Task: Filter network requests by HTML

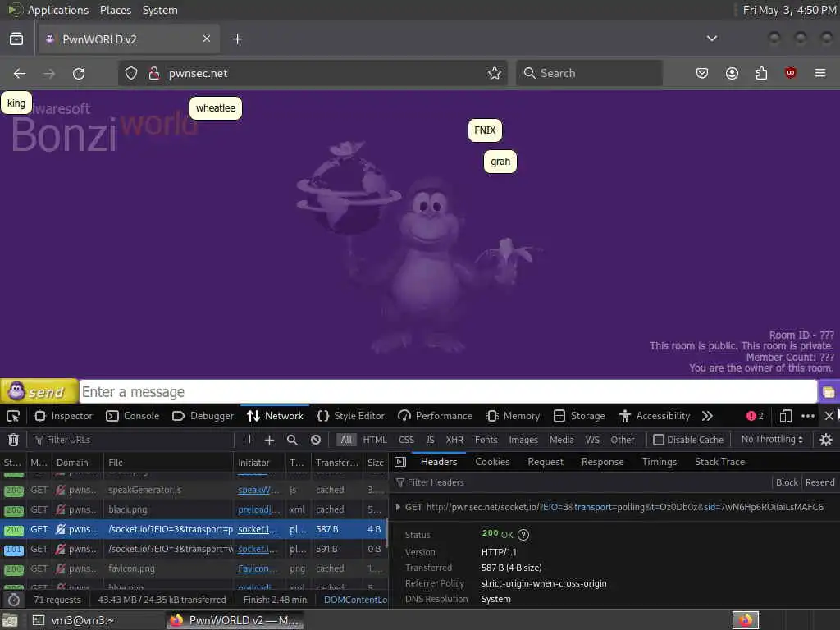Action: click(x=375, y=440)
